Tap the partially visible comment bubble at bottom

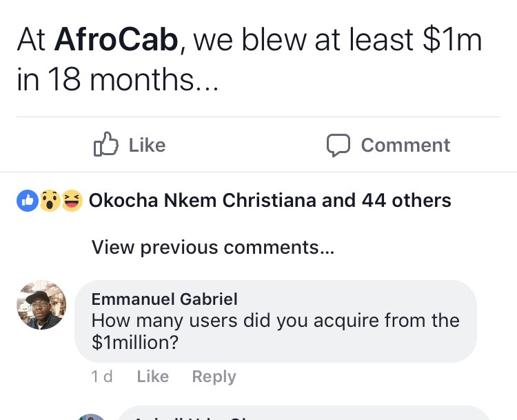point(303,414)
